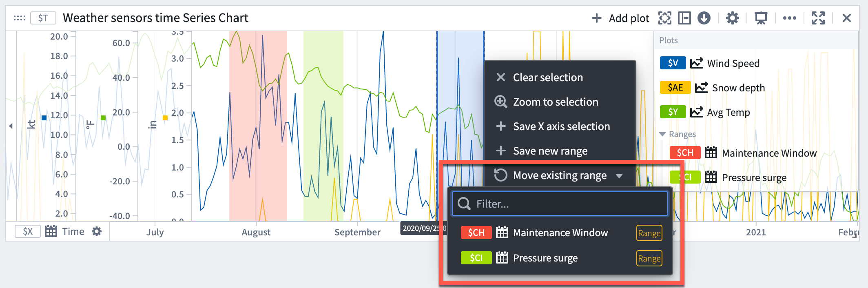
Task: Collapse the Ranges section in the legend
Action: click(662, 134)
